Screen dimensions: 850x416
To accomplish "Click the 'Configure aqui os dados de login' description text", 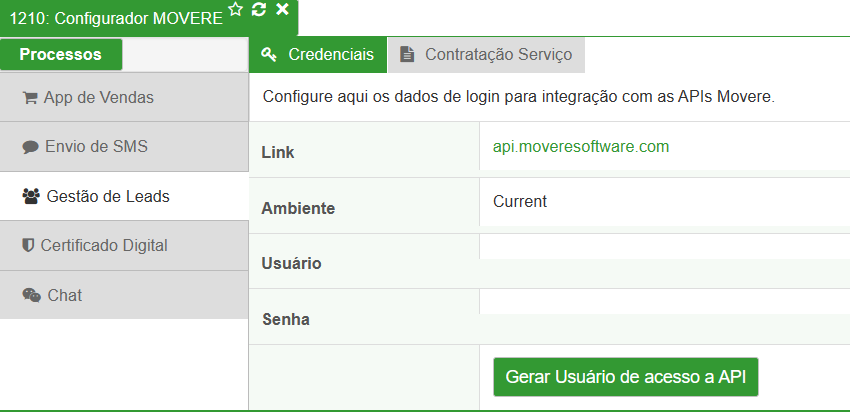I will tap(519, 98).
